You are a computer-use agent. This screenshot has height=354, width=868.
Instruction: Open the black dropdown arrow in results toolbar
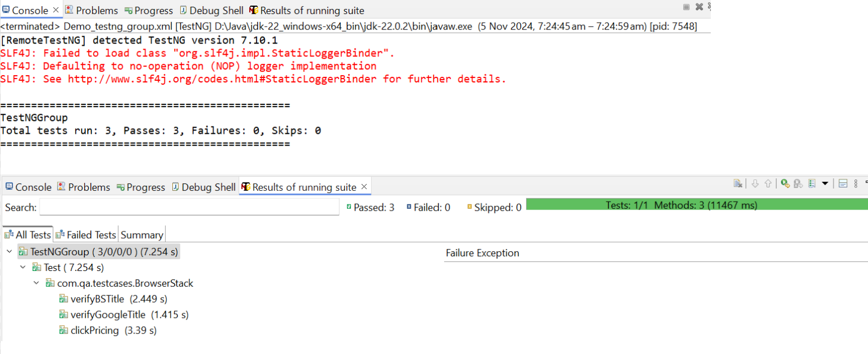click(x=825, y=183)
